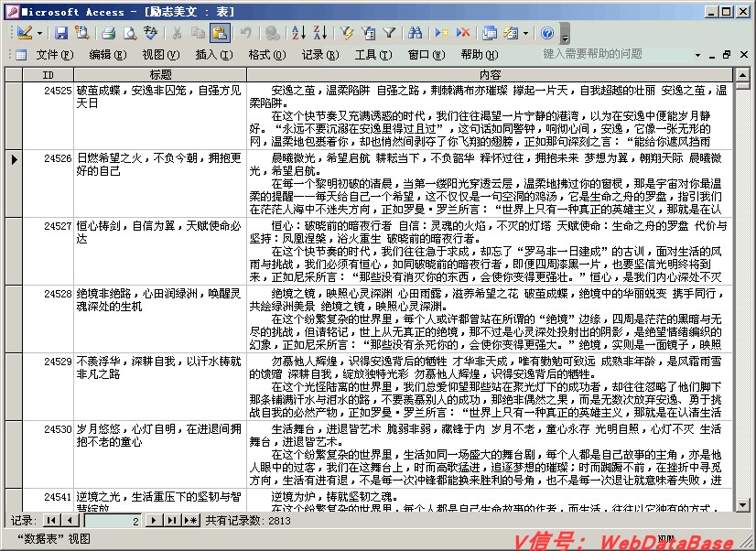Select the row selector for record 24527
This screenshot has height=551, width=756.
(14, 251)
